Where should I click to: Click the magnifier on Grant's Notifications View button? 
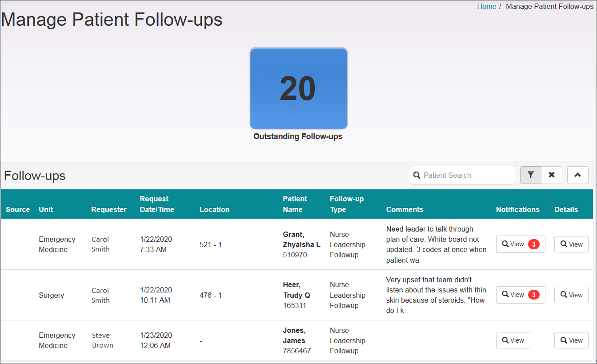pyautogui.click(x=506, y=244)
